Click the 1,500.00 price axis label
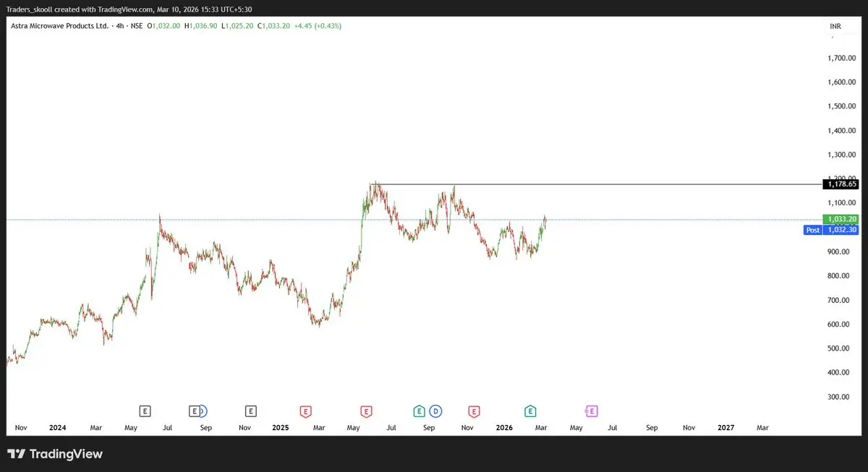The height and width of the screenshot is (472, 868). [x=843, y=106]
